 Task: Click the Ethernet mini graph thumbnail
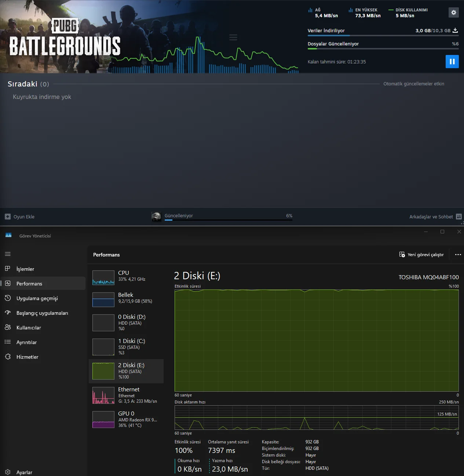click(103, 395)
